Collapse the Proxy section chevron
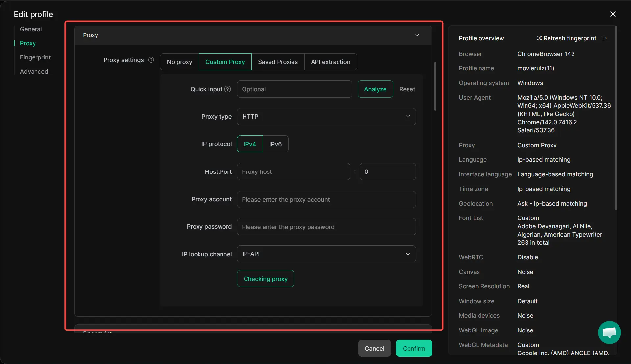Screen dimensions: 631x364 coord(417,35)
